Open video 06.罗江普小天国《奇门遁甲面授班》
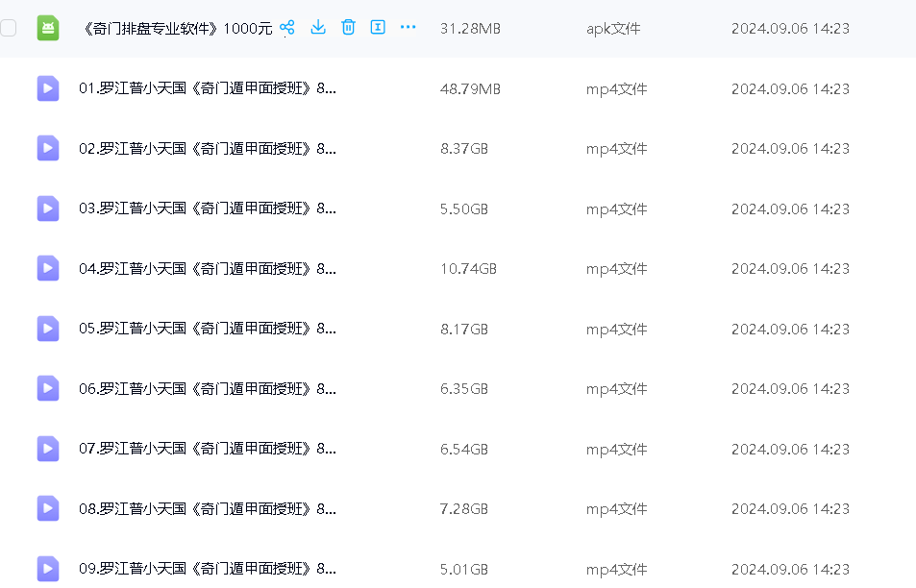This screenshot has width=916, height=588. pyautogui.click(x=207, y=389)
